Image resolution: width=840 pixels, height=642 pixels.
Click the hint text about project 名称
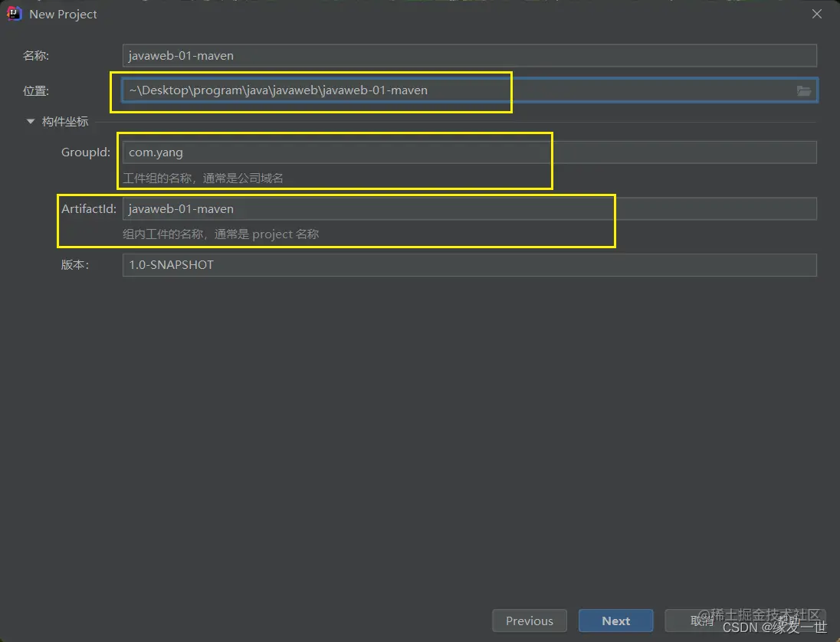(x=221, y=234)
